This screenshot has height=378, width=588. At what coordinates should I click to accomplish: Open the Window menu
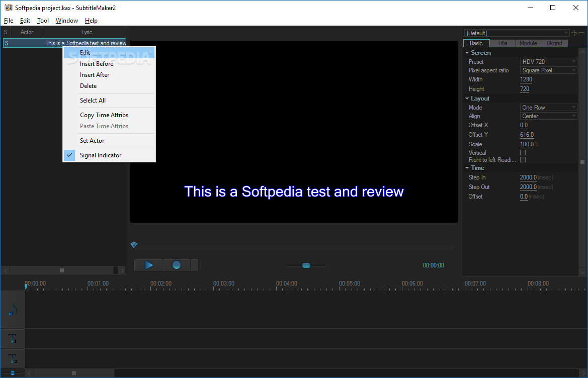coord(67,21)
